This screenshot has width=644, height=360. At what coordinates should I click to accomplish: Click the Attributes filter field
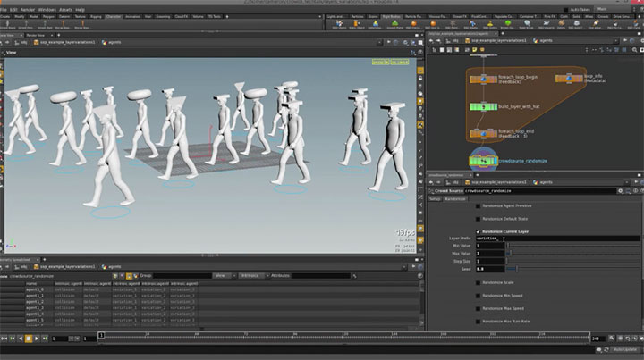click(x=320, y=276)
